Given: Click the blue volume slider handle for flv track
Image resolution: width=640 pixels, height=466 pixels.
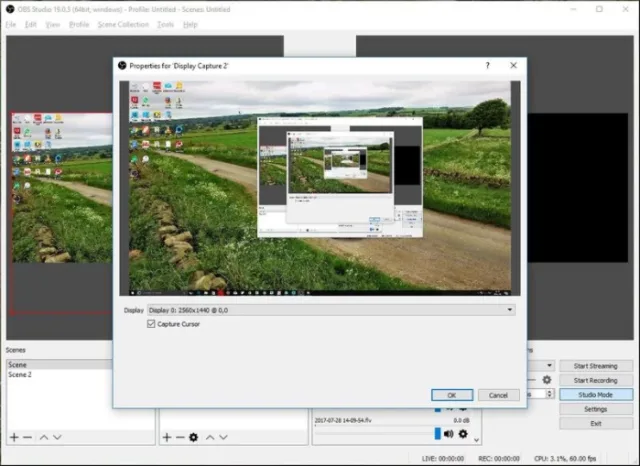Looking at the screenshot, I should pyautogui.click(x=438, y=434).
